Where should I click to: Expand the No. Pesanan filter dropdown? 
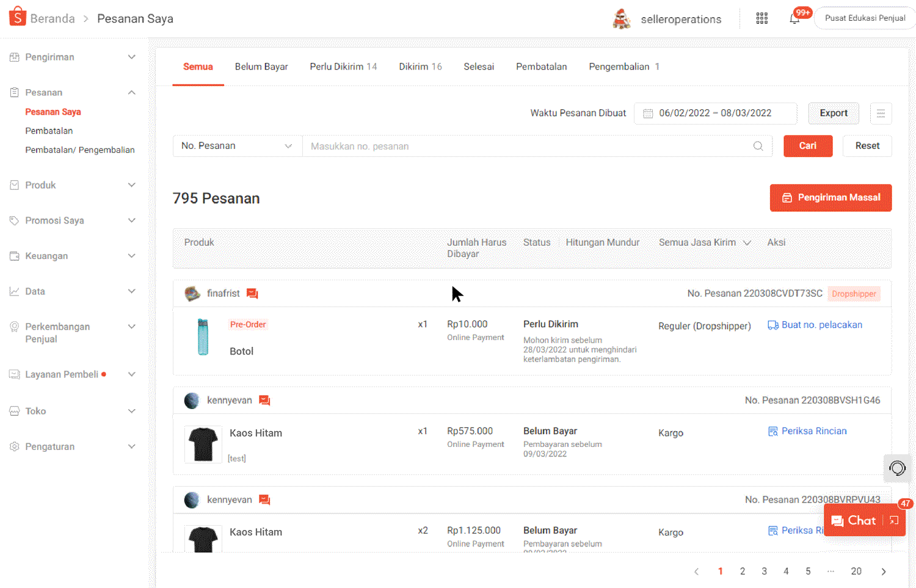287,146
